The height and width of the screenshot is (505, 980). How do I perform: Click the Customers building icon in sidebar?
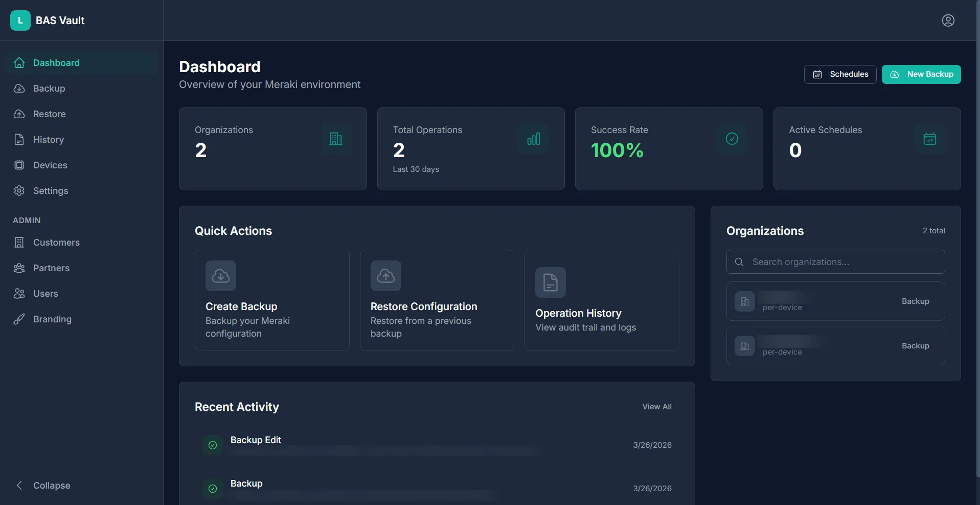(19, 243)
